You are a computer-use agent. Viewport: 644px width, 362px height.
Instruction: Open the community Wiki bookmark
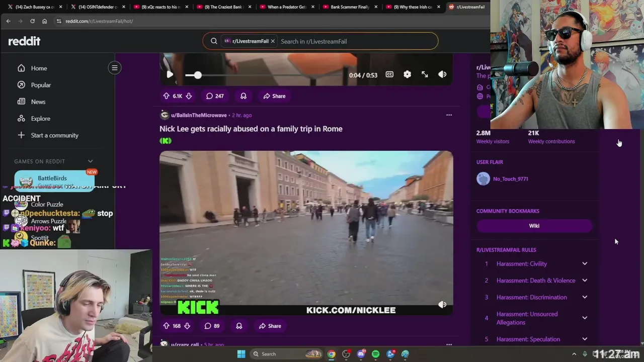[x=534, y=226]
